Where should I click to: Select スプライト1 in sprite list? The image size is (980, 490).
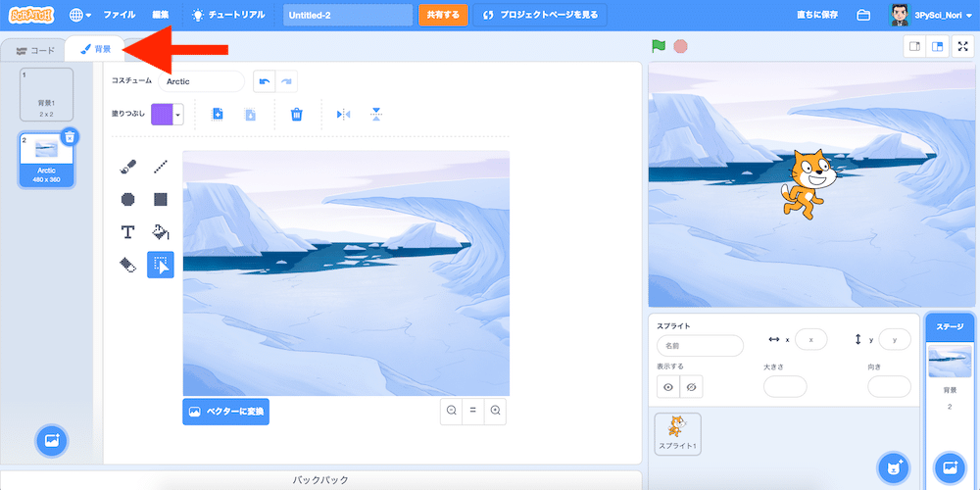pos(677,434)
